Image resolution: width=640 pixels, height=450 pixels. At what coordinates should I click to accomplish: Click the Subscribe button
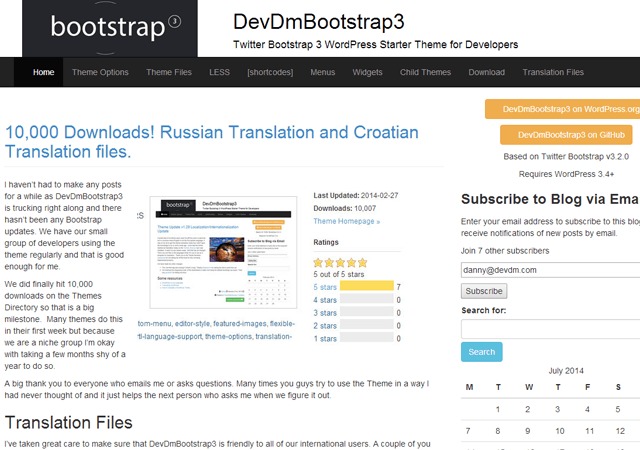[484, 291]
